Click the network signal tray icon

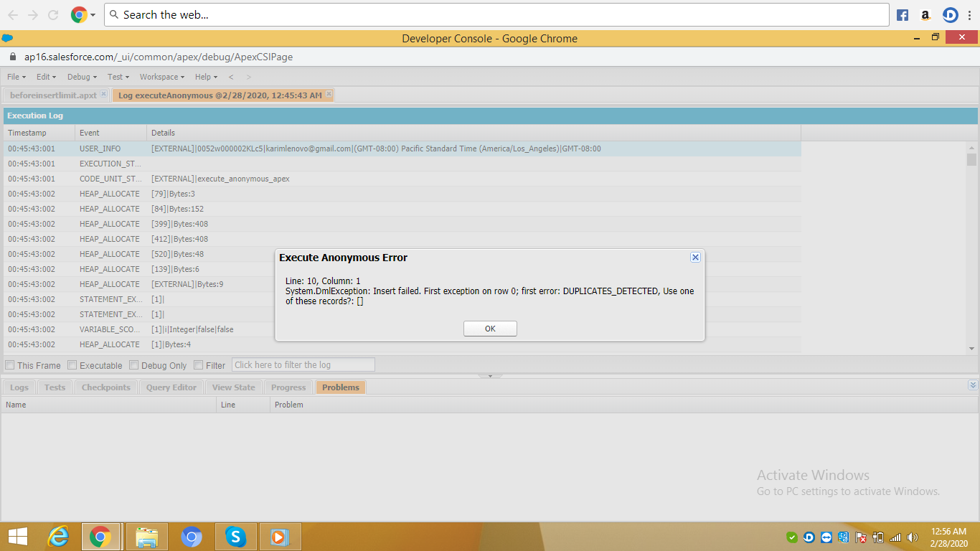click(895, 537)
